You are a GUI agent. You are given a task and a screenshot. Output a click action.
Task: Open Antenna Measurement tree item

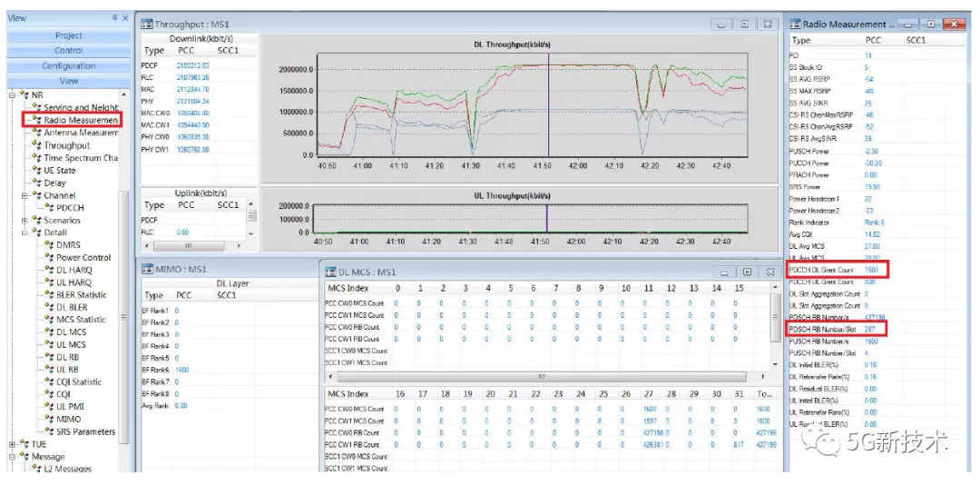click(75, 133)
